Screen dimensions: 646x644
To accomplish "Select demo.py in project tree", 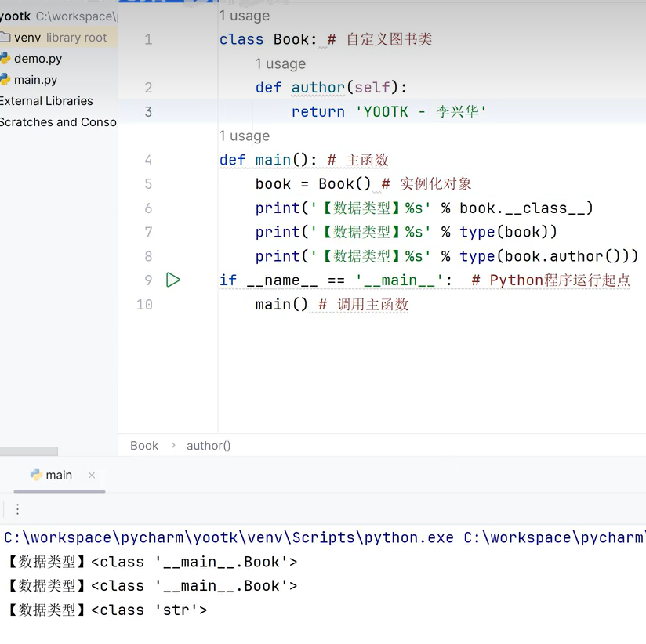I will 38,59.
